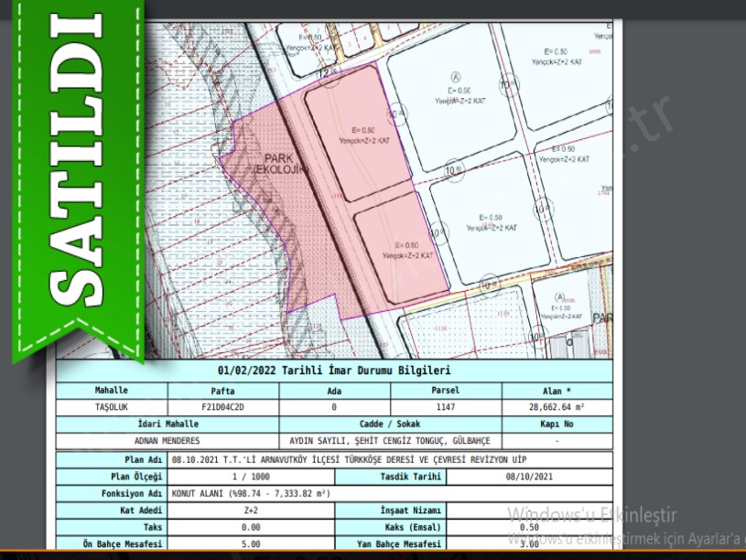Image resolution: width=746 pixels, height=560 pixels.
Task: Click the circled A marker in top block
Action: click(455, 77)
